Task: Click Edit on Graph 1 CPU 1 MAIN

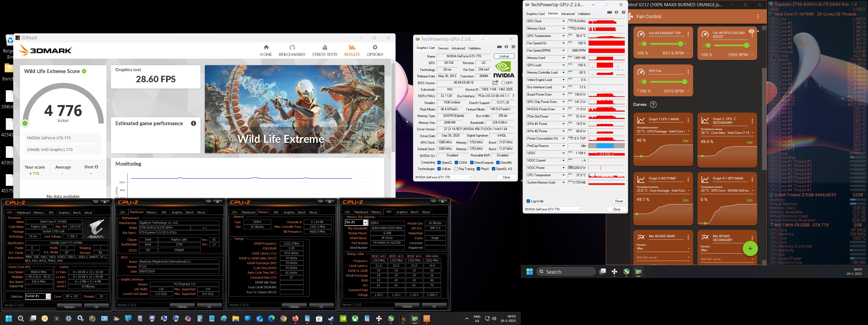Action: click(685, 141)
